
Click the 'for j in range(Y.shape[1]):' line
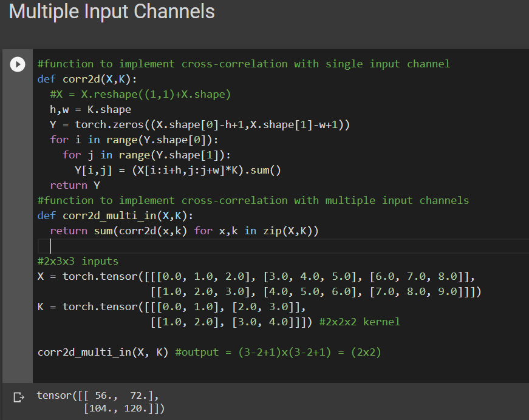pyautogui.click(x=147, y=155)
